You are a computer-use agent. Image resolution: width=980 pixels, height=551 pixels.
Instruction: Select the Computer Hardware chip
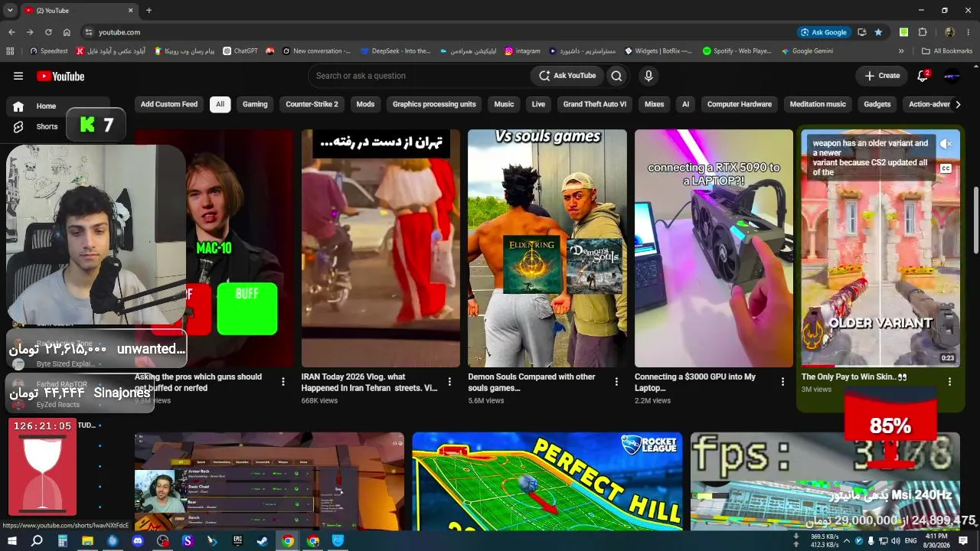pyautogui.click(x=740, y=104)
